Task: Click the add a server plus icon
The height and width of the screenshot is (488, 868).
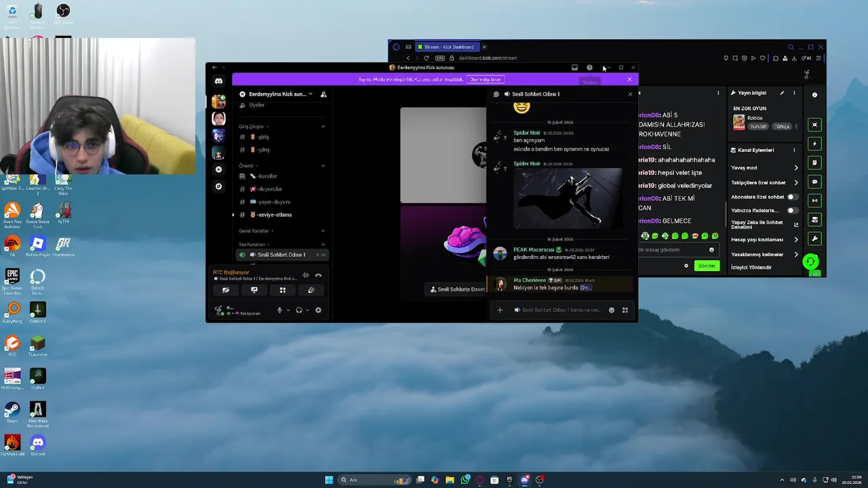Action: [x=218, y=169]
